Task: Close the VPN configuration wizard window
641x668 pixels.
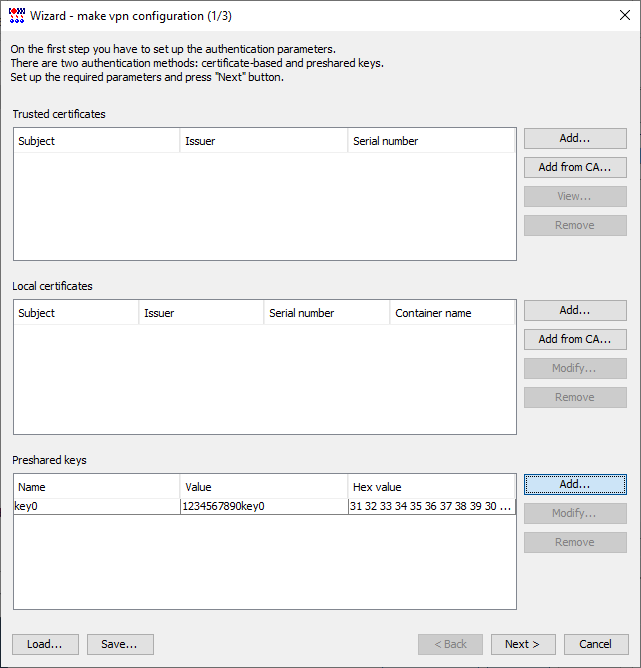Action: (x=624, y=15)
